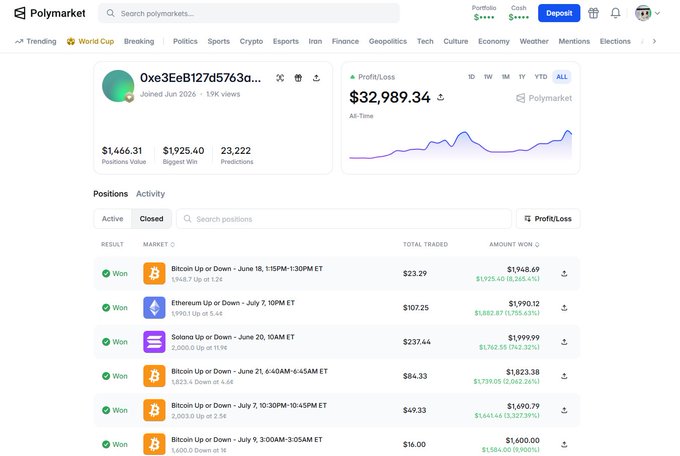Viewport: 680px width, 456px height.
Task: Open the World Cup category
Action: 90,41
